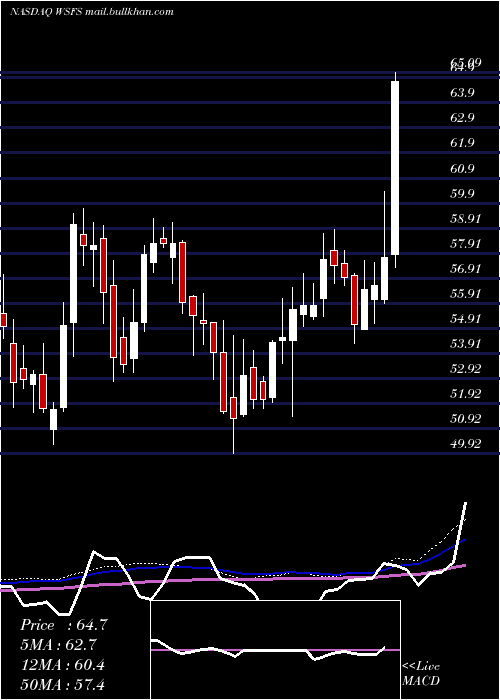The height and width of the screenshot is (700, 500).
Task: Click the 57.91 price axis label
Action: point(467,244)
